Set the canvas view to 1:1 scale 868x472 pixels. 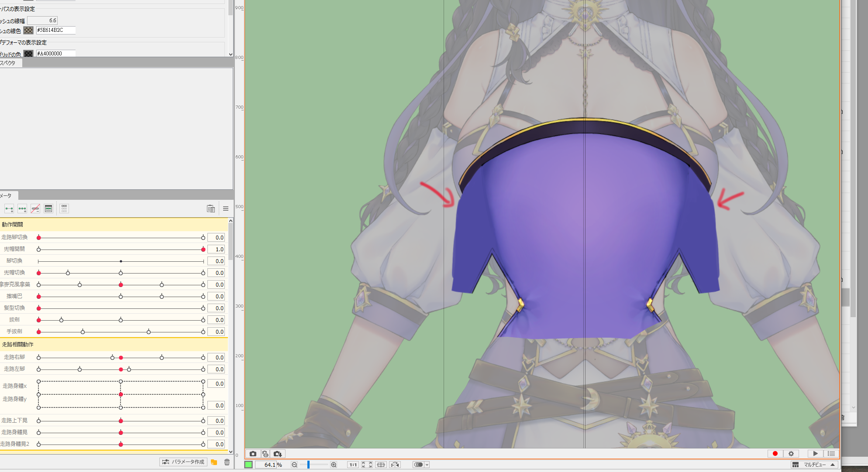click(x=353, y=465)
